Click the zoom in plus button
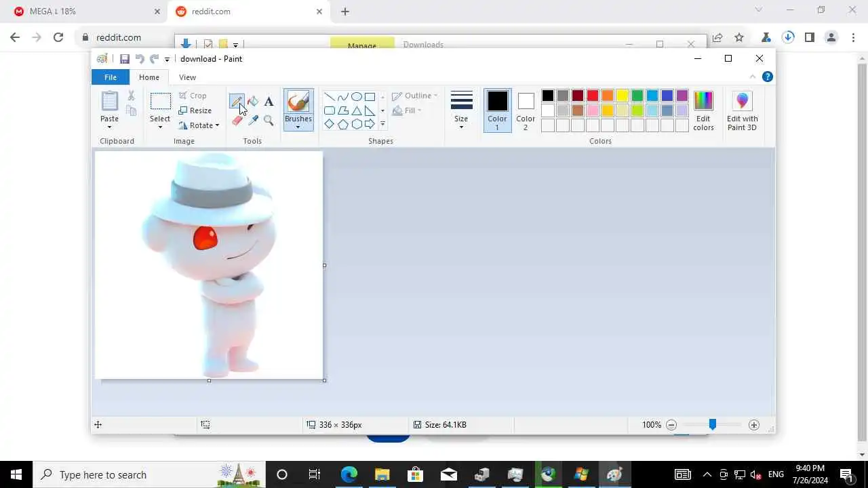Screen dimensions: 868x488 point(754,425)
